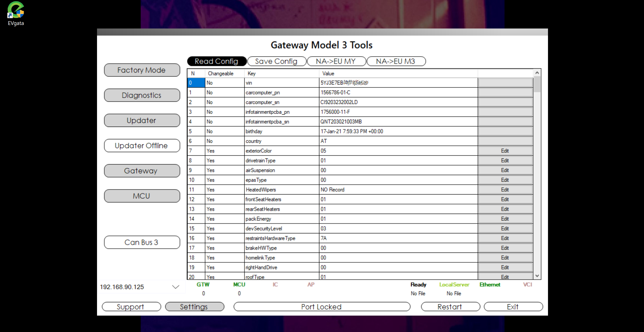
Task: Select the NA->EU MY conversion button
Action: (336, 61)
